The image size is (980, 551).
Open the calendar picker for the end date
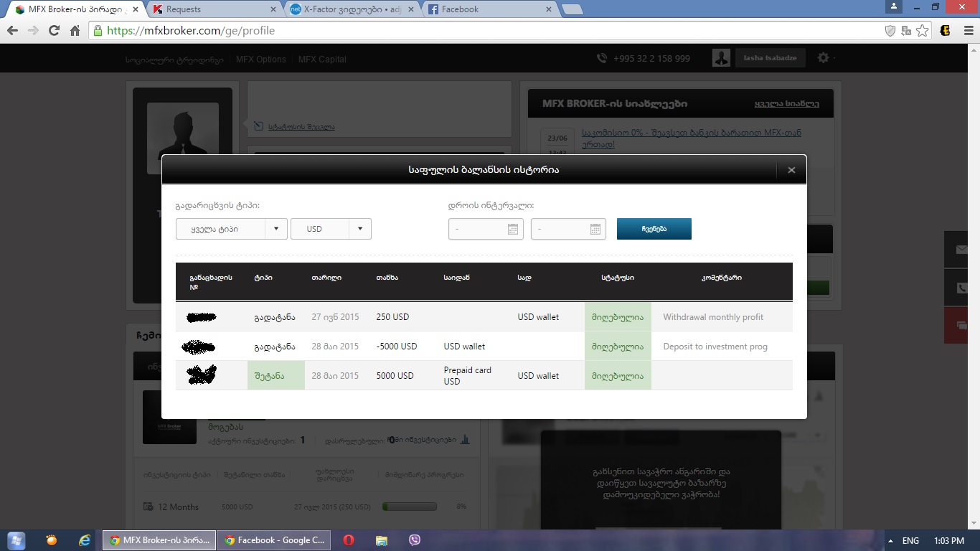pos(595,229)
